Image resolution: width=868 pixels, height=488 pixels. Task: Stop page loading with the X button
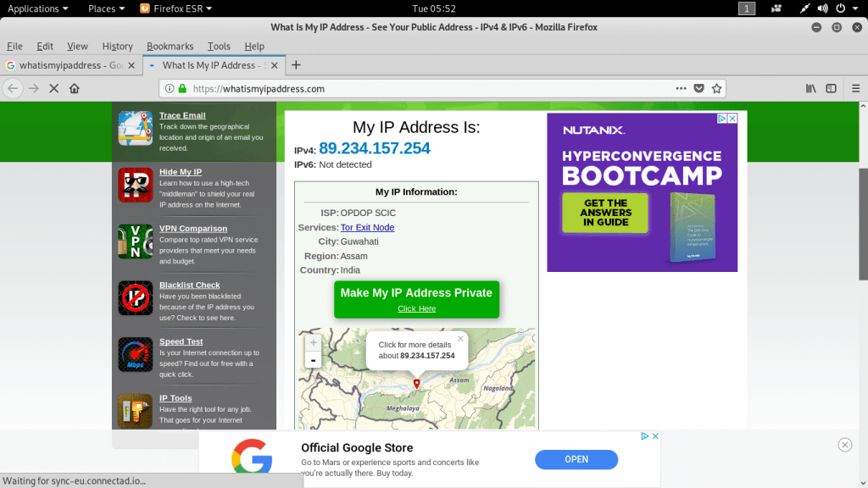(x=53, y=88)
